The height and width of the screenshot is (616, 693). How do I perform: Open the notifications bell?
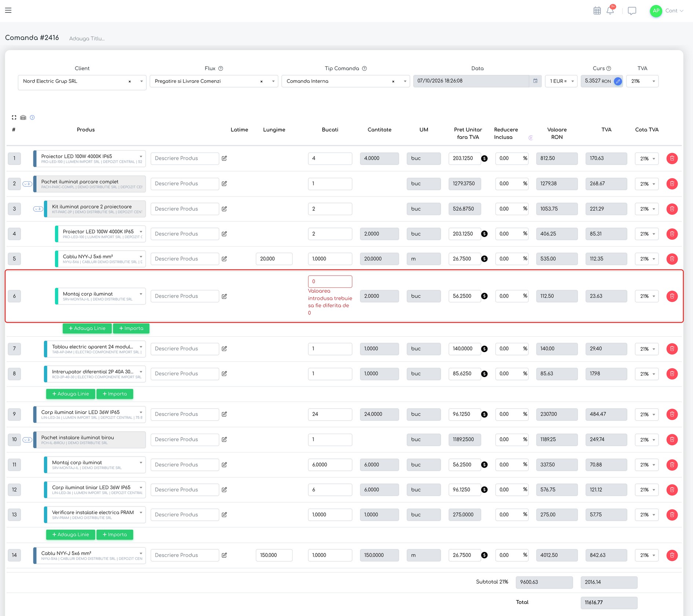click(x=610, y=10)
